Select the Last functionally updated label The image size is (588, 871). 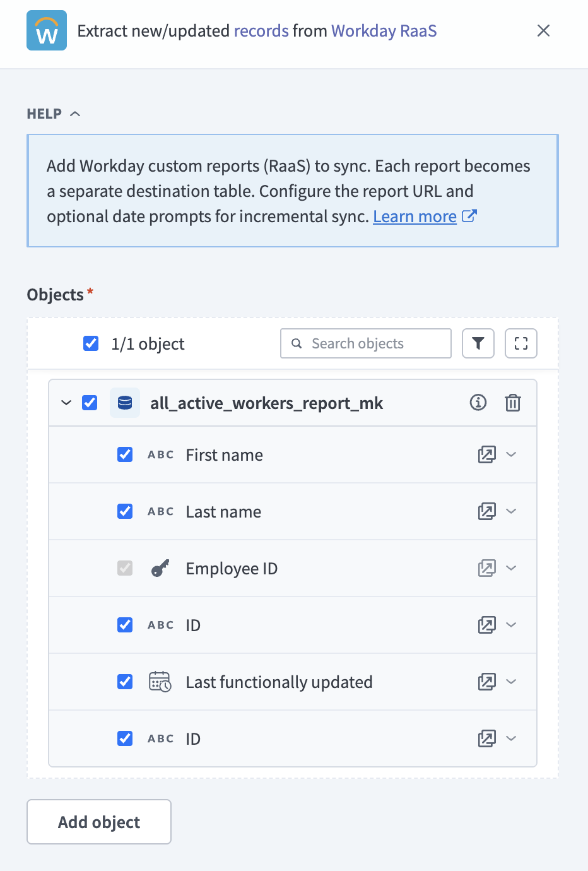(279, 682)
